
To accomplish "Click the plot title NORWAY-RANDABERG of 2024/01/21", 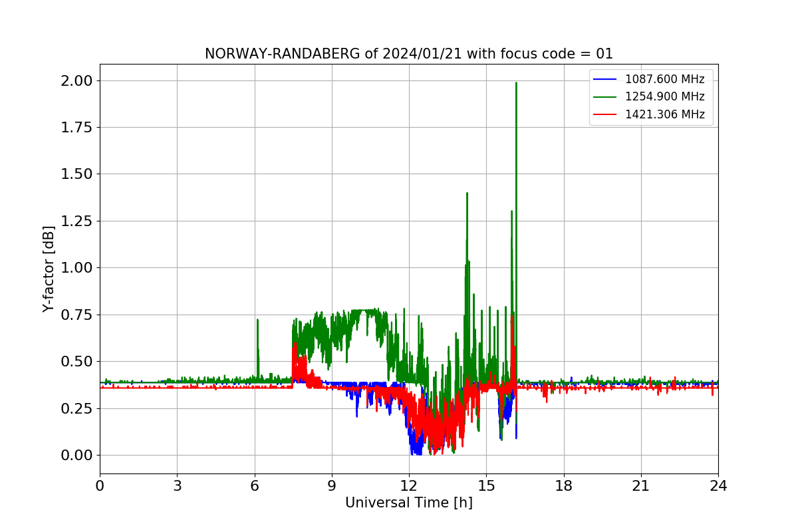I will pyautogui.click(x=408, y=54).
